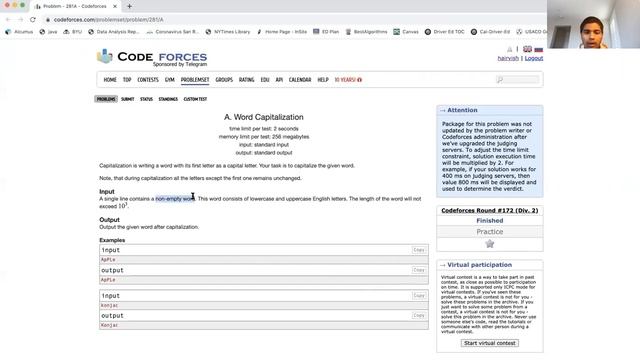This screenshot has height=360, width=640.
Task: Click the second example input value konjac
Action: coord(109,305)
